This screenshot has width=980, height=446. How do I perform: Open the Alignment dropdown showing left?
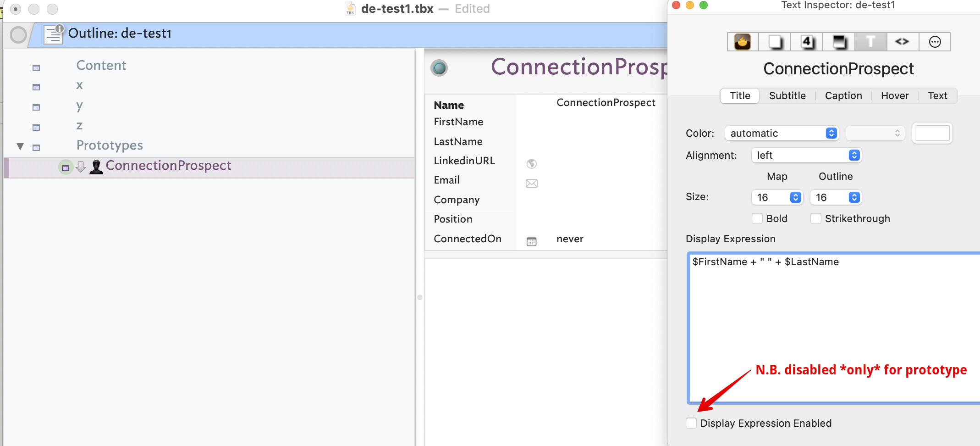(x=806, y=155)
